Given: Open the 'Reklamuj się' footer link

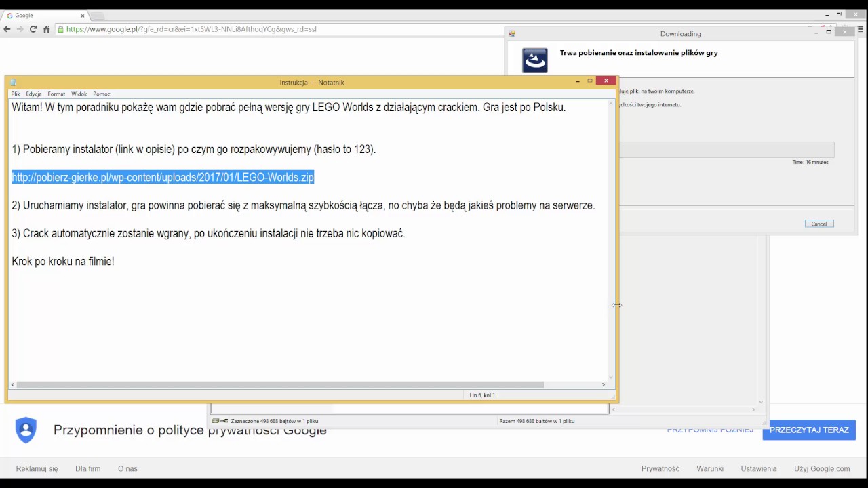Looking at the screenshot, I should tap(37, 468).
